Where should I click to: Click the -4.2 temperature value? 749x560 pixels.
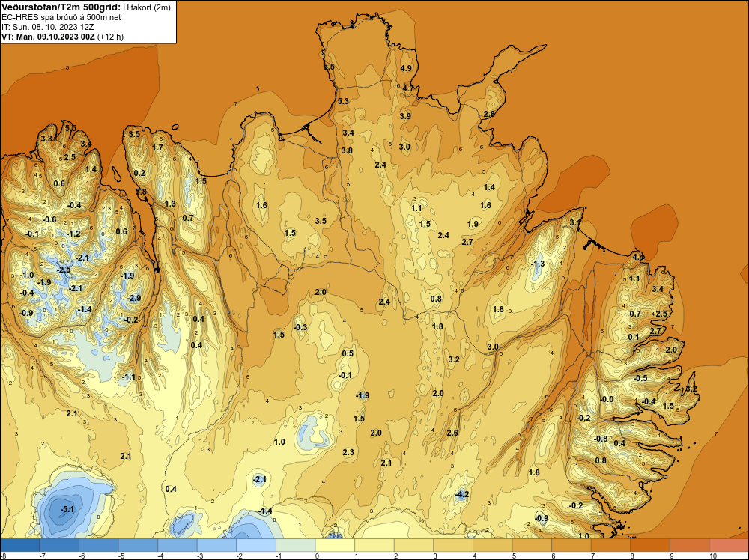pyautogui.click(x=461, y=495)
